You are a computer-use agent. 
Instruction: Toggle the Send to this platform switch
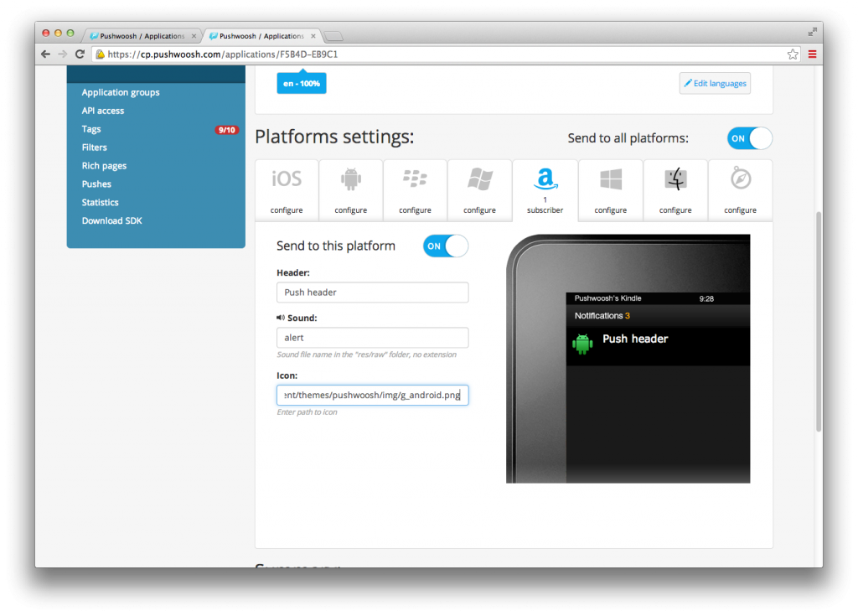point(446,246)
